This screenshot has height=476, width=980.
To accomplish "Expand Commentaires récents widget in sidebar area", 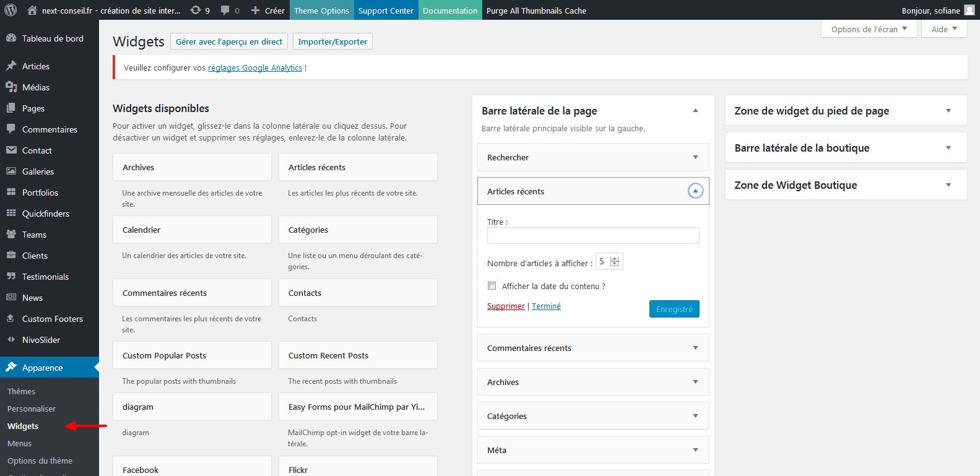I will pos(695,348).
